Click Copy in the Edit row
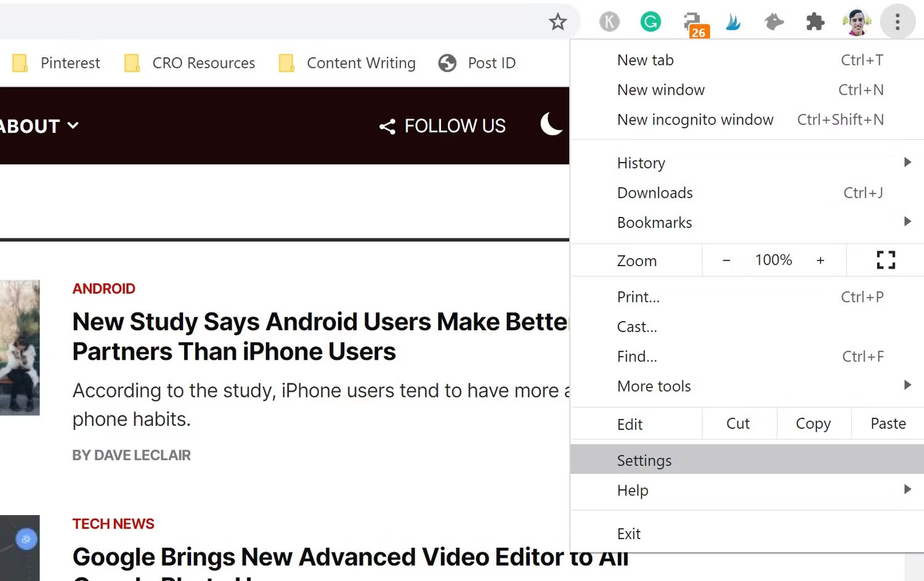The image size is (924, 581). pyautogui.click(x=813, y=423)
